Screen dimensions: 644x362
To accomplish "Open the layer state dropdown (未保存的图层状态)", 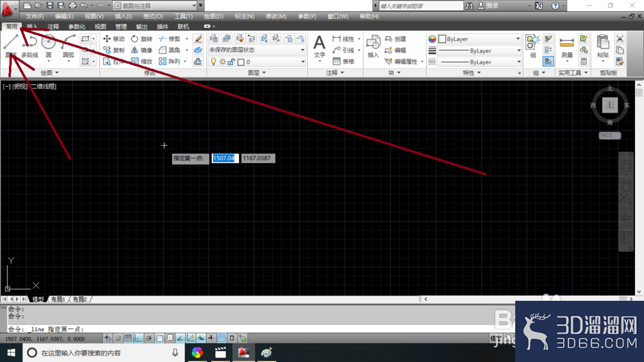I will [257, 50].
